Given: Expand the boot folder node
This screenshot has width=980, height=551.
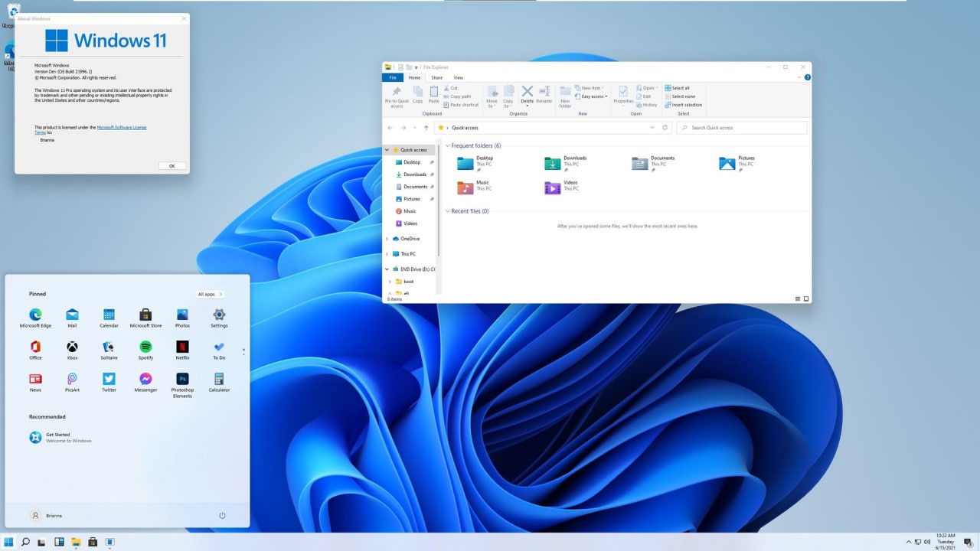Looking at the screenshot, I should 390,282.
